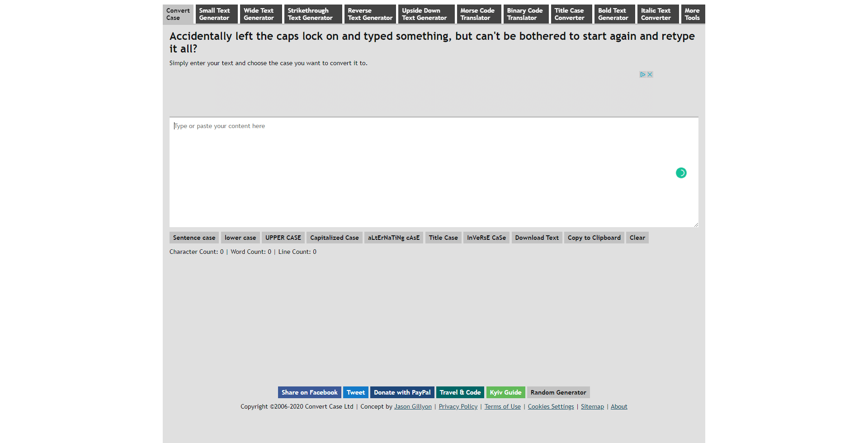Clear the text area content

coord(637,238)
